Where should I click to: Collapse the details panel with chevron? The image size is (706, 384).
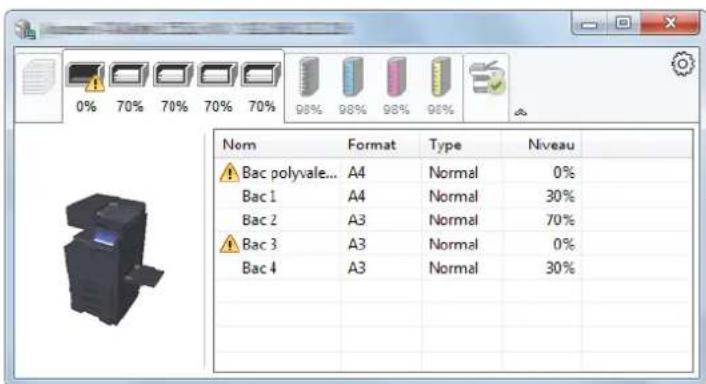[x=520, y=112]
